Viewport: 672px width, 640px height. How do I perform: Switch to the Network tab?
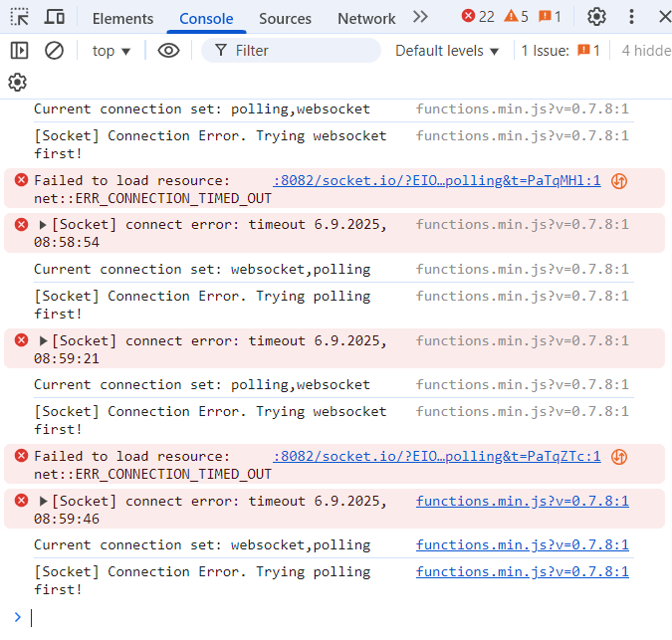click(366, 18)
